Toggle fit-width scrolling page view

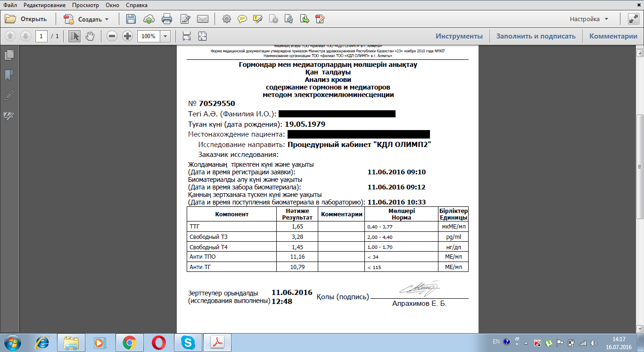click(187, 36)
